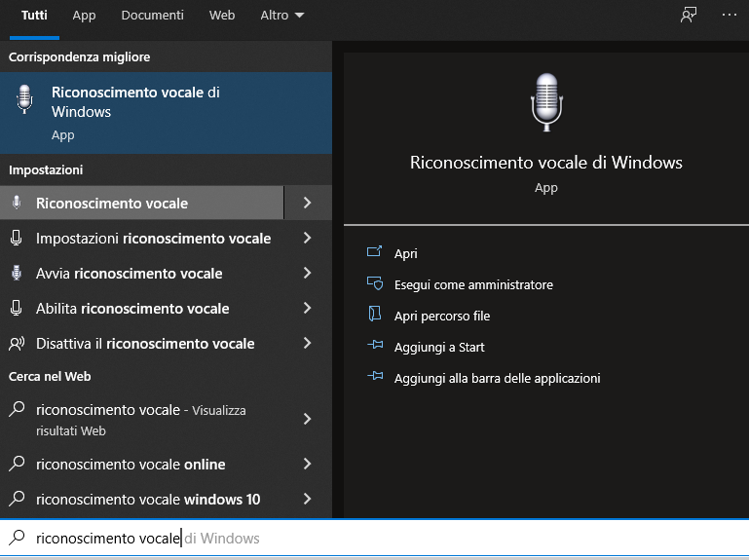749x560 pixels.
Task: Click the pin icon for Aggiungi a Start
Action: pos(375,345)
